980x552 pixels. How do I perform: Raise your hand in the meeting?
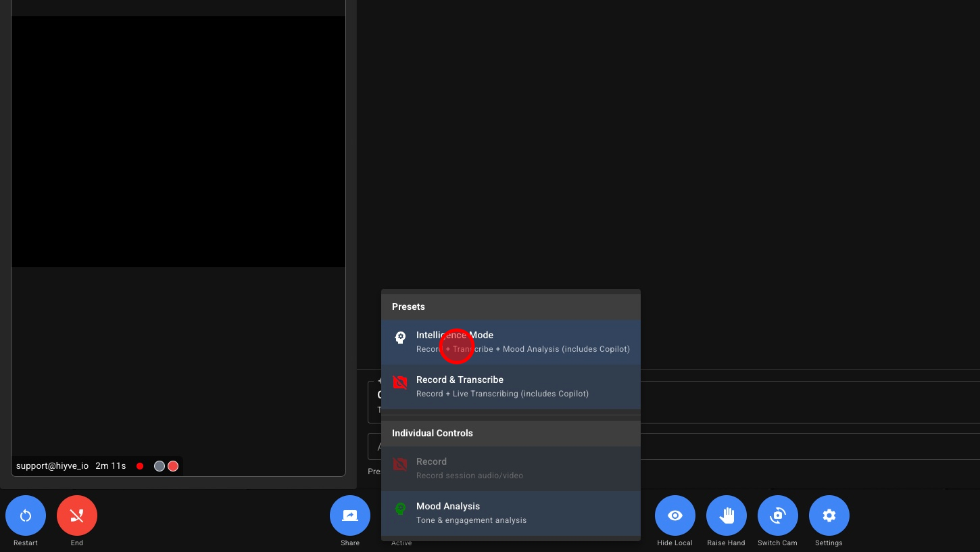coord(726,516)
